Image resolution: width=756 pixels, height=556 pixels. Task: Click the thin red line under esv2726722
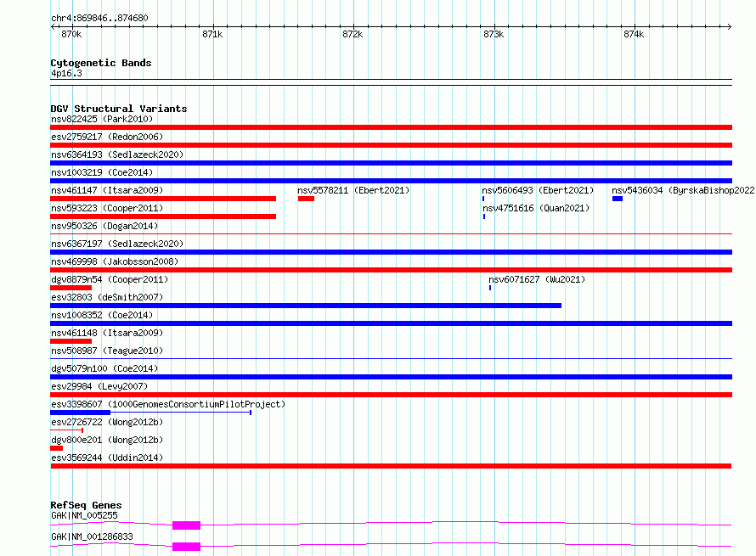(x=66, y=430)
